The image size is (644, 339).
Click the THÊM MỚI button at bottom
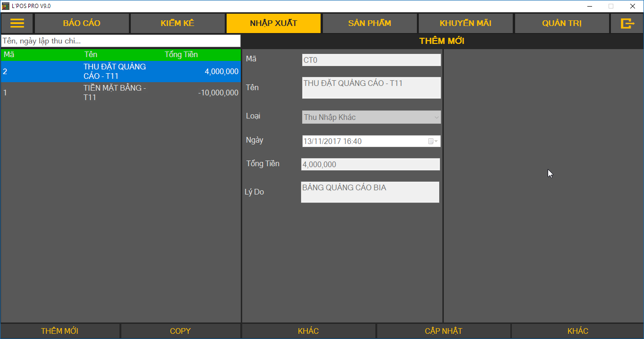60,331
